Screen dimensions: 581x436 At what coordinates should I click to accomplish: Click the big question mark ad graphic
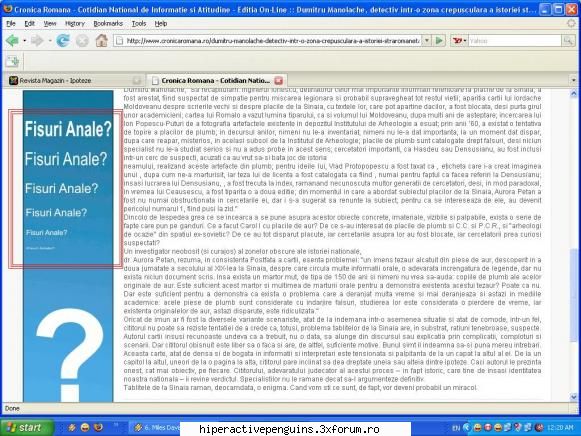coord(70,354)
